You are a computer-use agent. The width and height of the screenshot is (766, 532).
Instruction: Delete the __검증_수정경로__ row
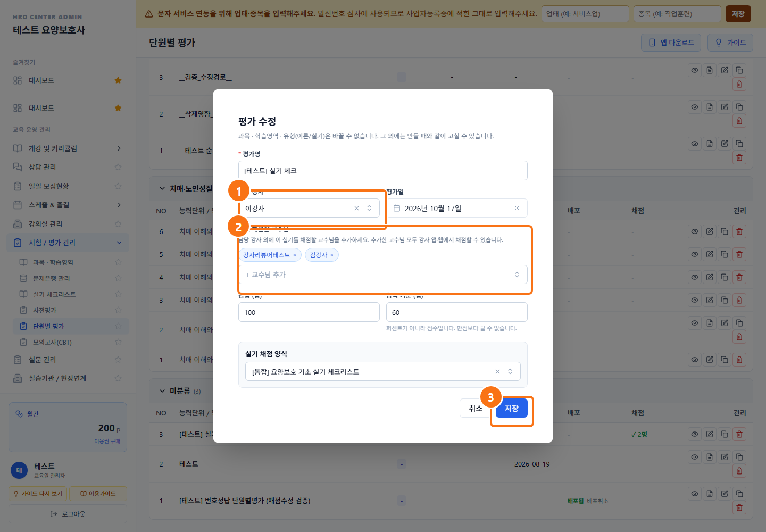pos(739,84)
